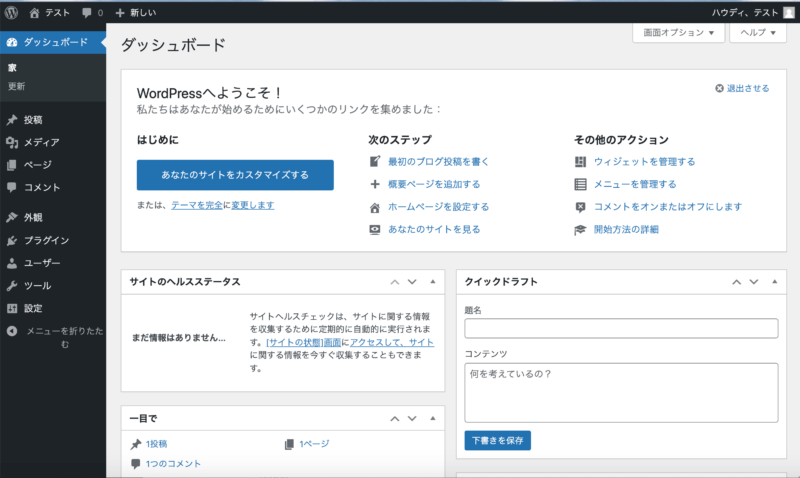Viewport: 800px width, 478px height.
Task: Focus the 題名 input field
Action: 621,328
